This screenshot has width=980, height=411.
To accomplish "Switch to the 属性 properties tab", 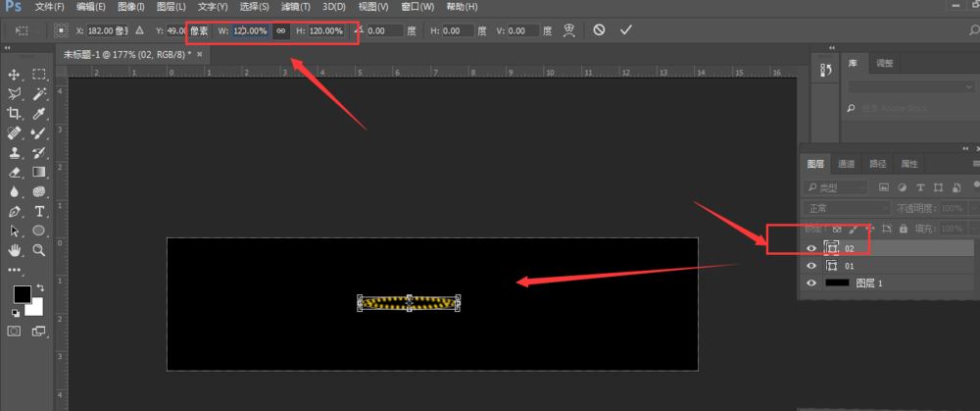I will click(x=909, y=164).
